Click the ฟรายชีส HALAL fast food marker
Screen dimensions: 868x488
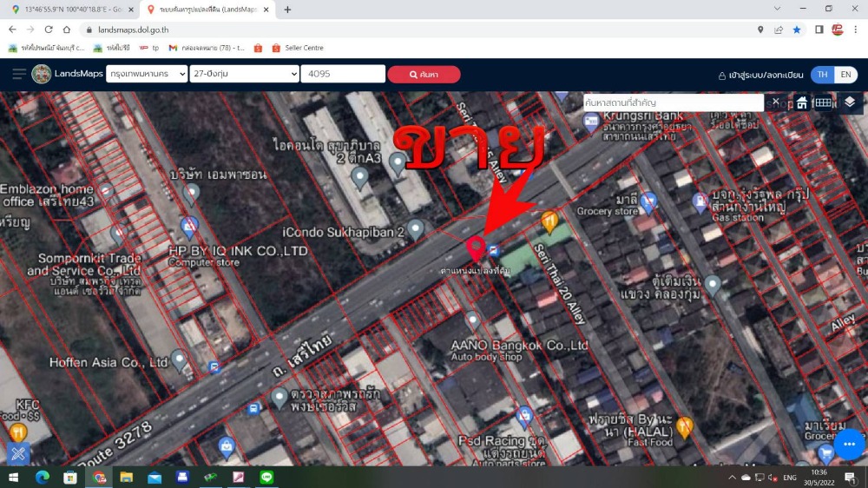684,426
